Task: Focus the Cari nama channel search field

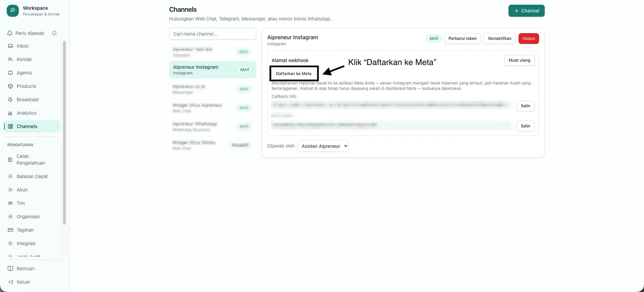Action: coord(213,34)
